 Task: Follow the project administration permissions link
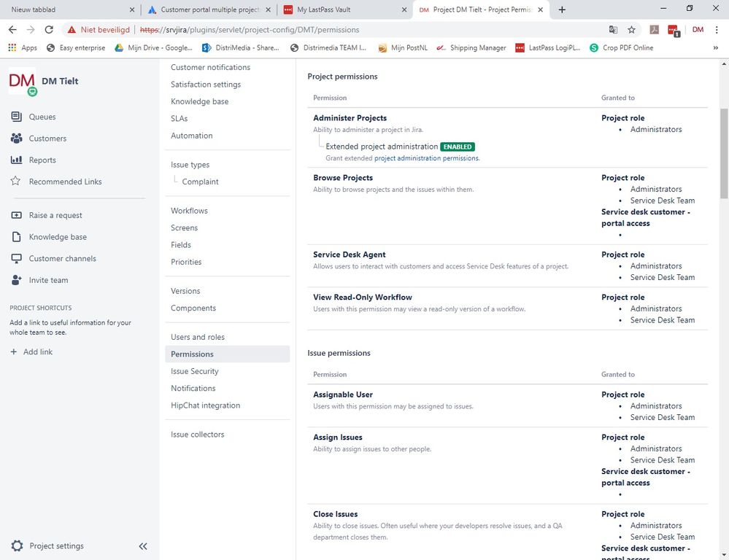point(426,158)
